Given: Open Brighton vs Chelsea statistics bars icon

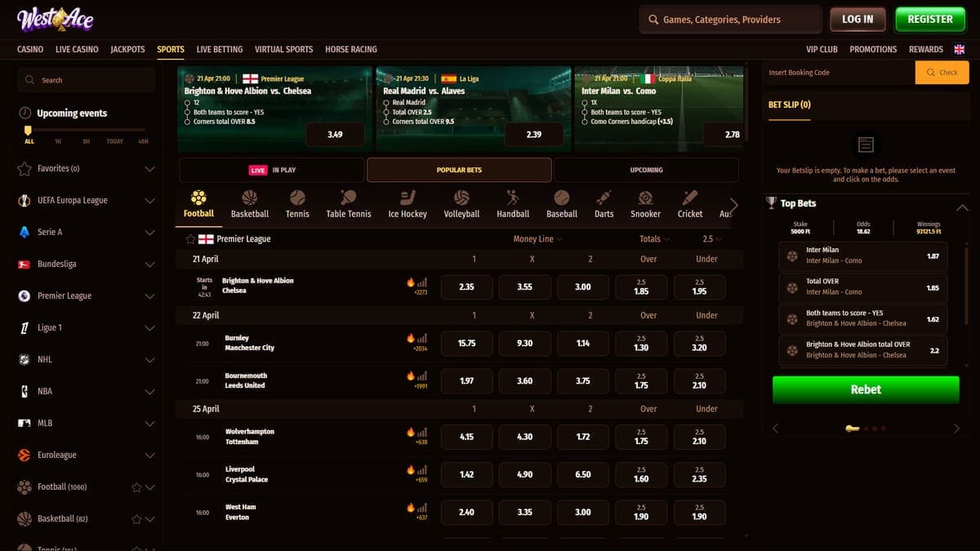Looking at the screenshot, I should coord(422,282).
